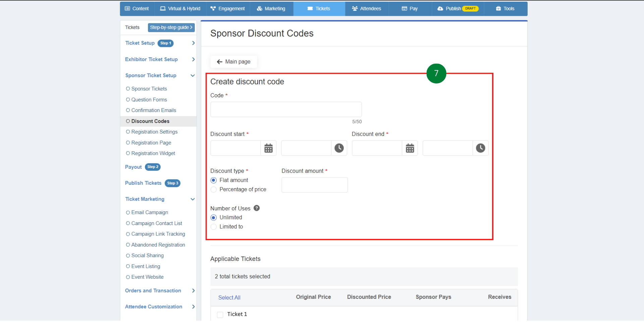Screen dimensions: 644x322
Task: Open Social Sharing in sidebar
Action: (x=147, y=256)
